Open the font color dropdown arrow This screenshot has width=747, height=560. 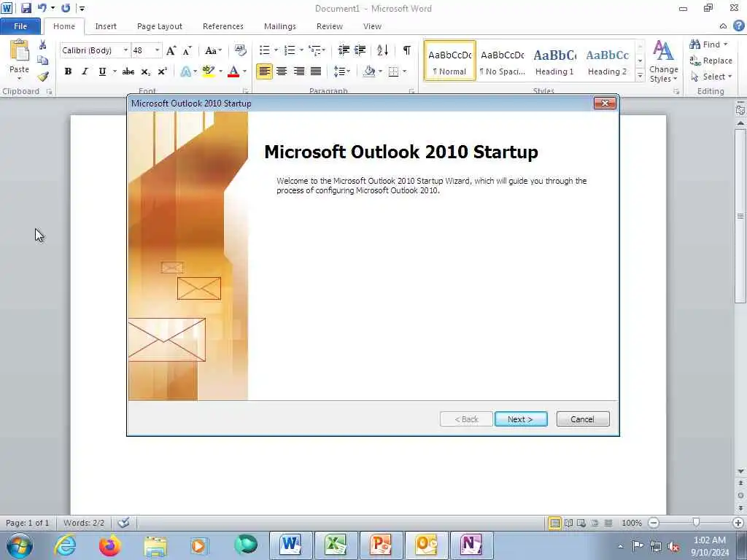(x=245, y=71)
